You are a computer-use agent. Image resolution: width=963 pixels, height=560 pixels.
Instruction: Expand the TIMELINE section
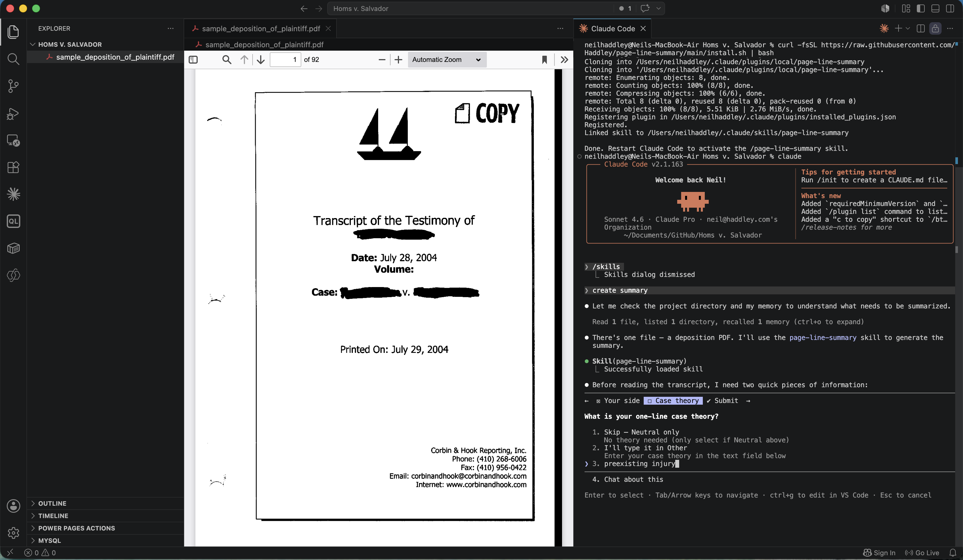coord(53,516)
